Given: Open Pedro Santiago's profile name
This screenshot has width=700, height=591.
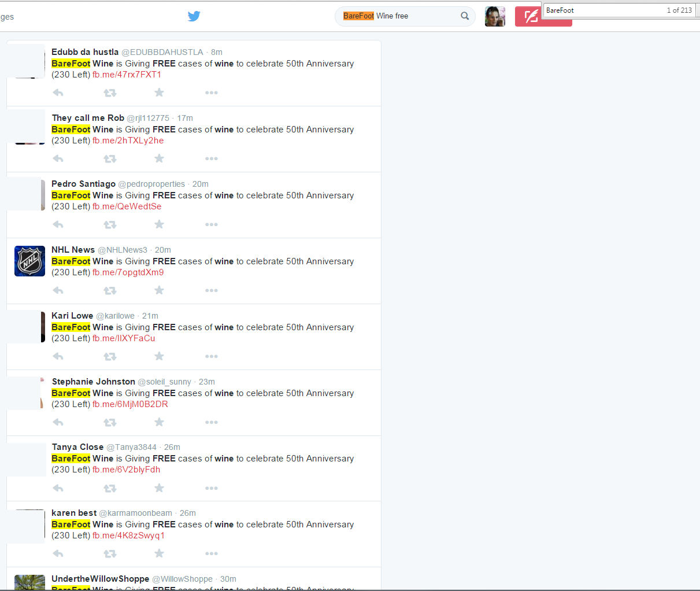Looking at the screenshot, I should point(83,184).
